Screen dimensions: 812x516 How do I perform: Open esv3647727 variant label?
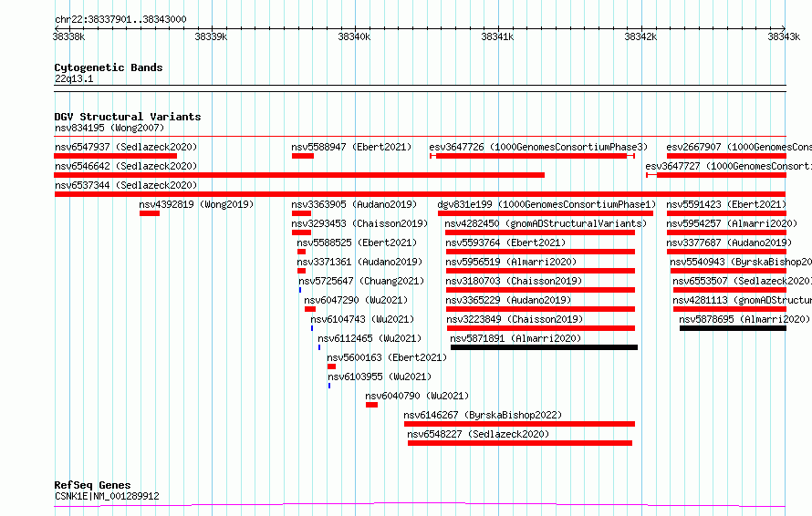[x=729, y=166]
